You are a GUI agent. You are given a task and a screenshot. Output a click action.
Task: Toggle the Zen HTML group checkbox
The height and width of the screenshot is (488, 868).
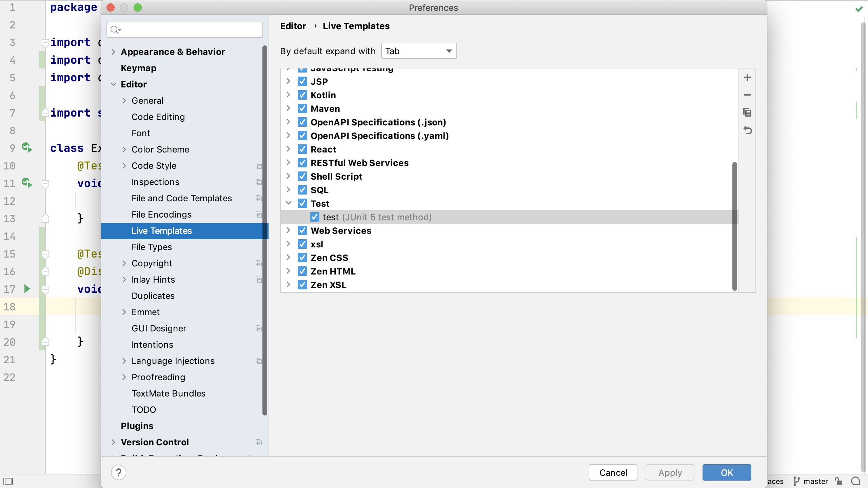(x=302, y=271)
